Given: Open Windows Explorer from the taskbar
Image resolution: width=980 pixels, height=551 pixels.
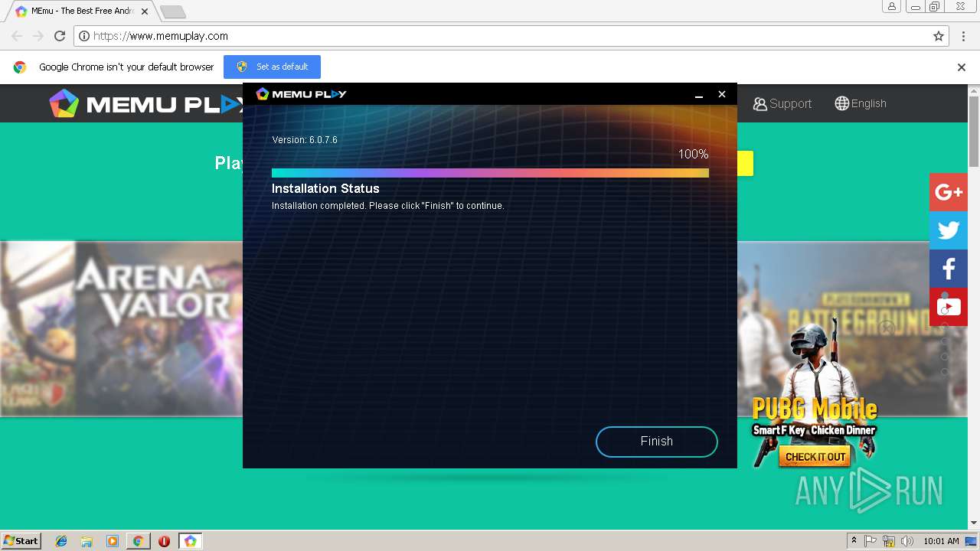Looking at the screenshot, I should tap(87, 541).
